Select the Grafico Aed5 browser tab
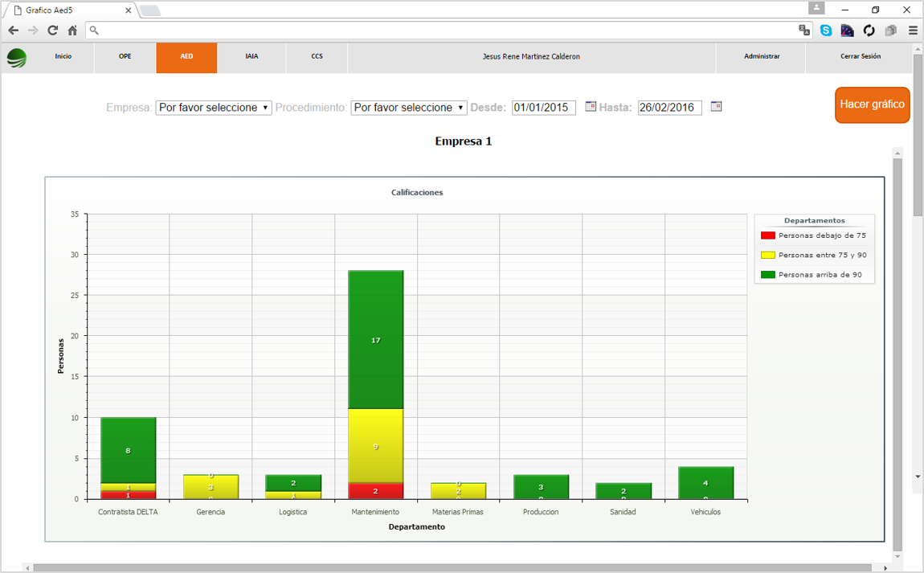Viewport: 924px width, 573px height. [70, 10]
